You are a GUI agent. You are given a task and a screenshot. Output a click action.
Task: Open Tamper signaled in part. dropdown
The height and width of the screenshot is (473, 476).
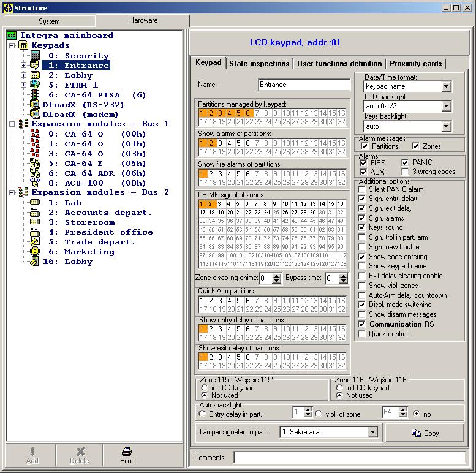(372, 432)
